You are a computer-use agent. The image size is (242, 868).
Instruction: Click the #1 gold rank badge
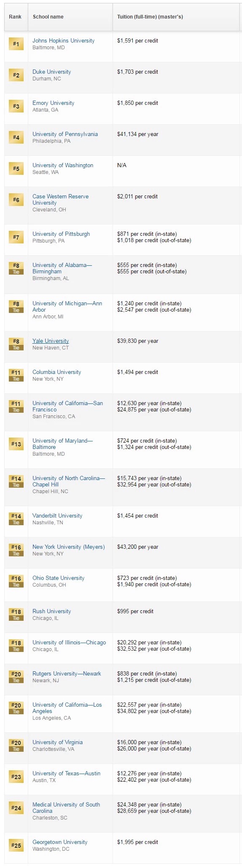pyautogui.click(x=16, y=44)
